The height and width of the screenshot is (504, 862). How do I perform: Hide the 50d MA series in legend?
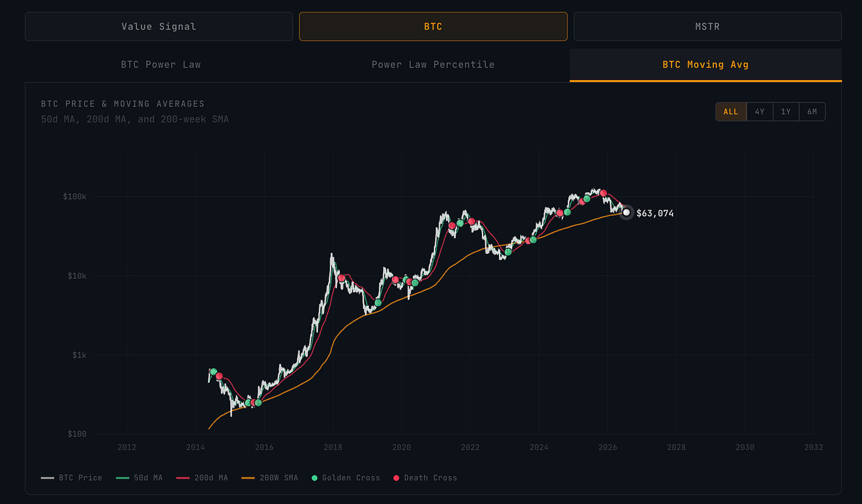pos(139,478)
